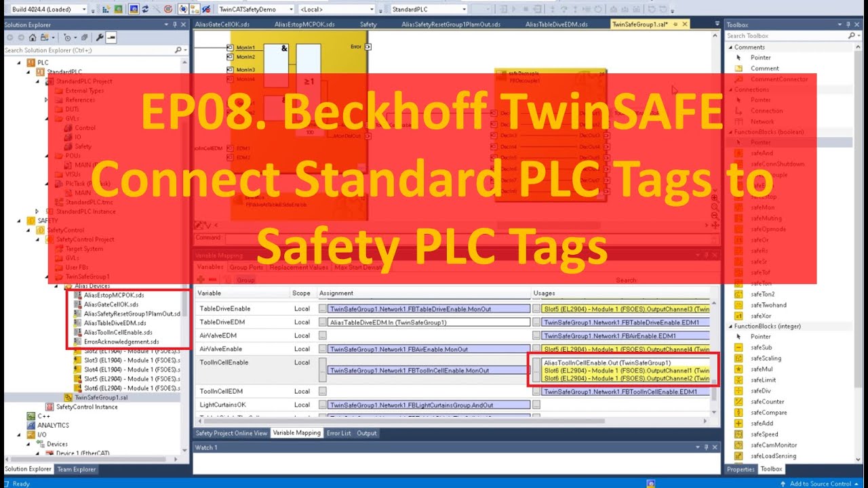The height and width of the screenshot is (488, 868).
Task: Open the <Local> target system dropdown
Action: point(372,9)
